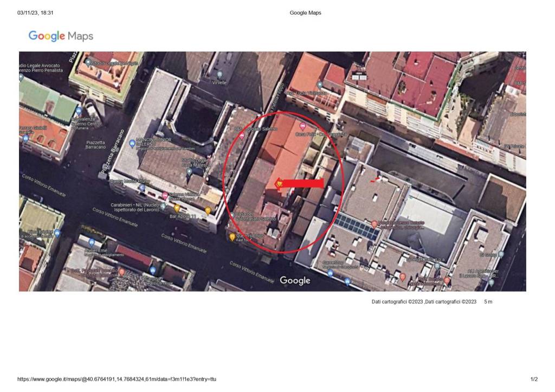Click the Studio Legale Avvocato Penalista pin
Screen dimensions: 555x392
(x=21, y=77)
